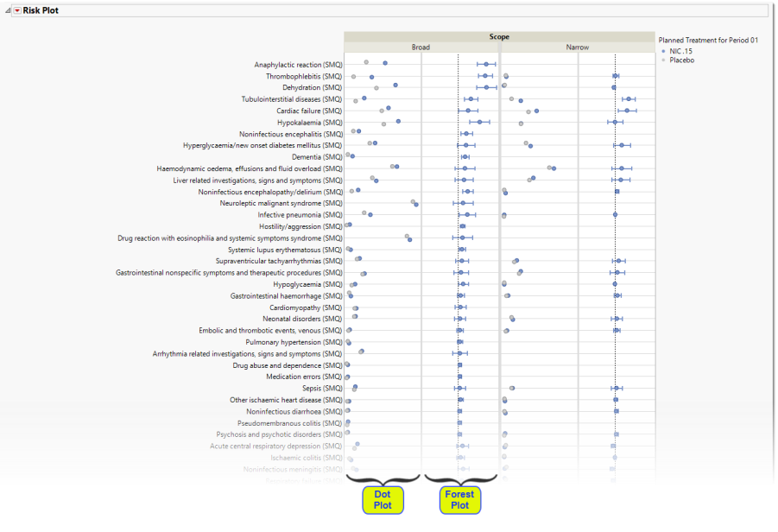The height and width of the screenshot is (532, 778).
Task: Click Haemodynamic oedema NIC .15 dot in Narrow dot plot
Action: coord(553,168)
